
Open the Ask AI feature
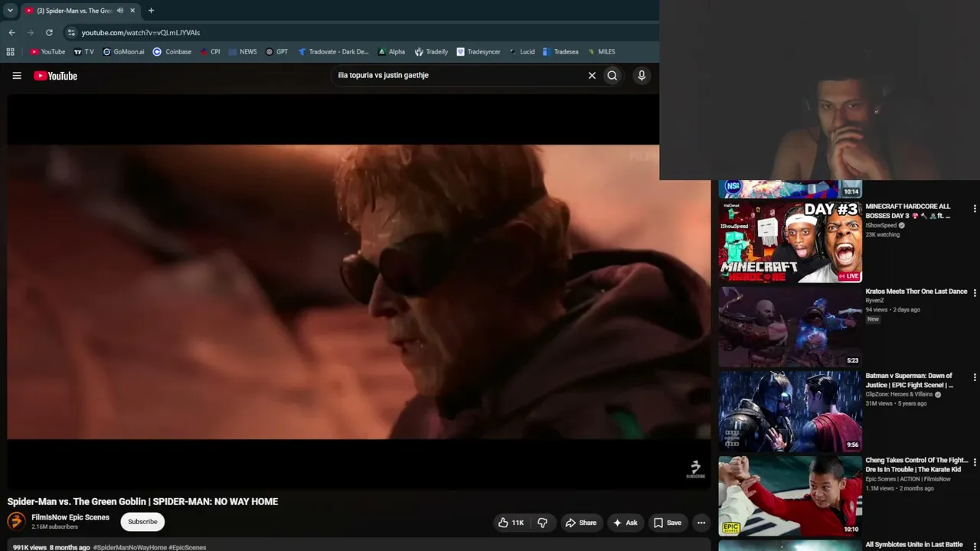pos(626,523)
